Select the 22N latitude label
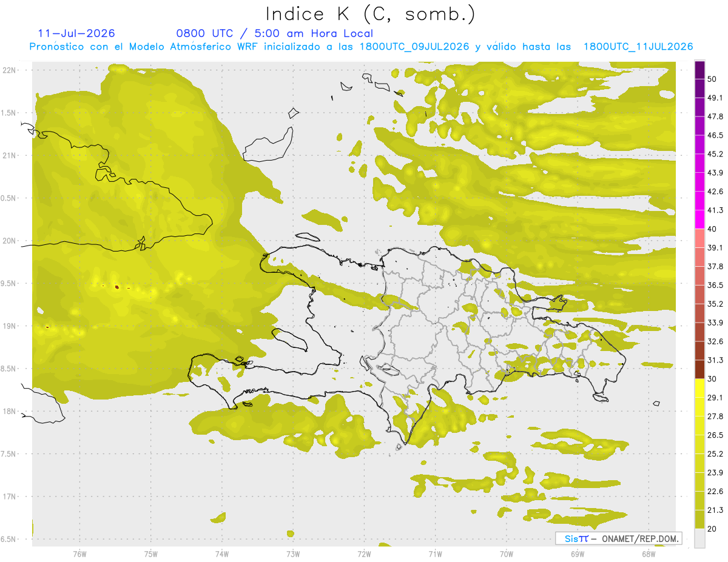 point(9,70)
